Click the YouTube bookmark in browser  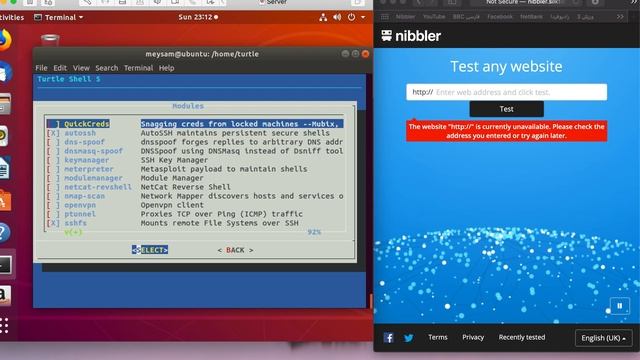pyautogui.click(x=433, y=17)
